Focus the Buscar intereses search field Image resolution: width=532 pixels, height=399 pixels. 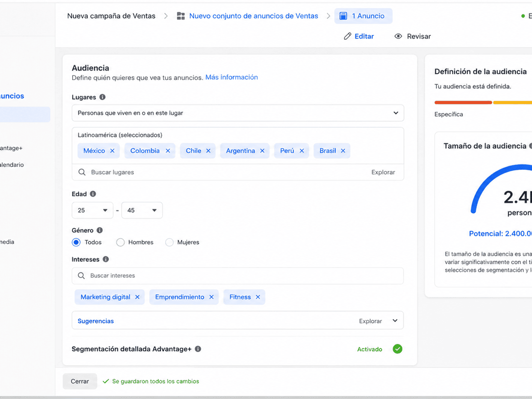coord(238,276)
